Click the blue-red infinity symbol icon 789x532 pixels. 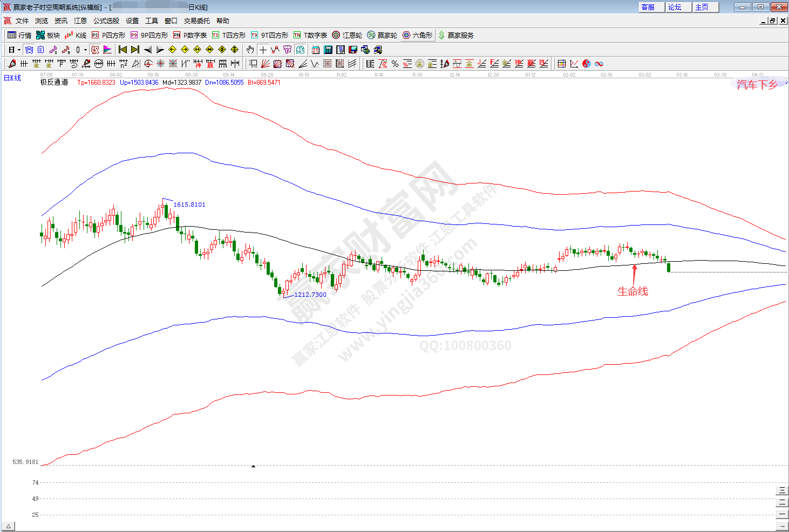(x=599, y=64)
